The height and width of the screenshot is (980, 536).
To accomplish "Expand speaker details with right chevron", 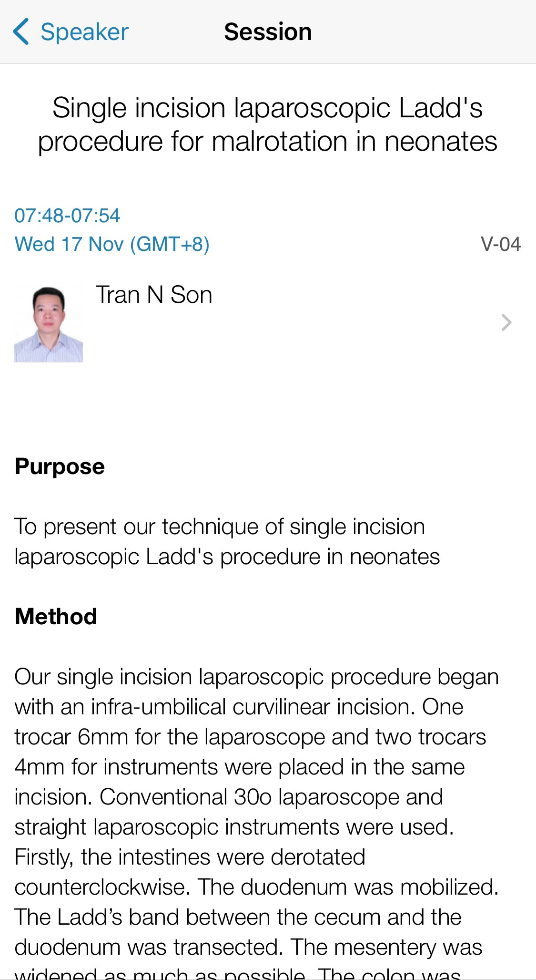I will (x=506, y=323).
